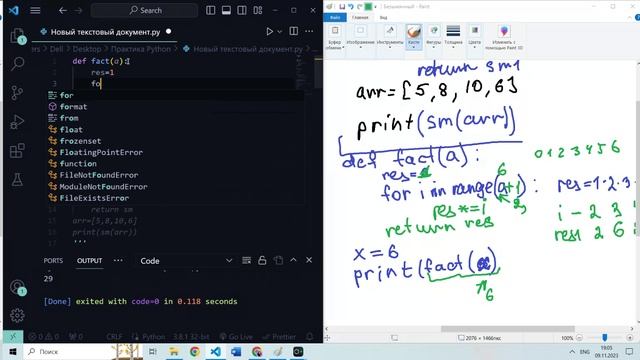Image resolution: width=640 pixels, height=360 pixels.
Task: Run the Python file with play button
Action: click(x=269, y=31)
